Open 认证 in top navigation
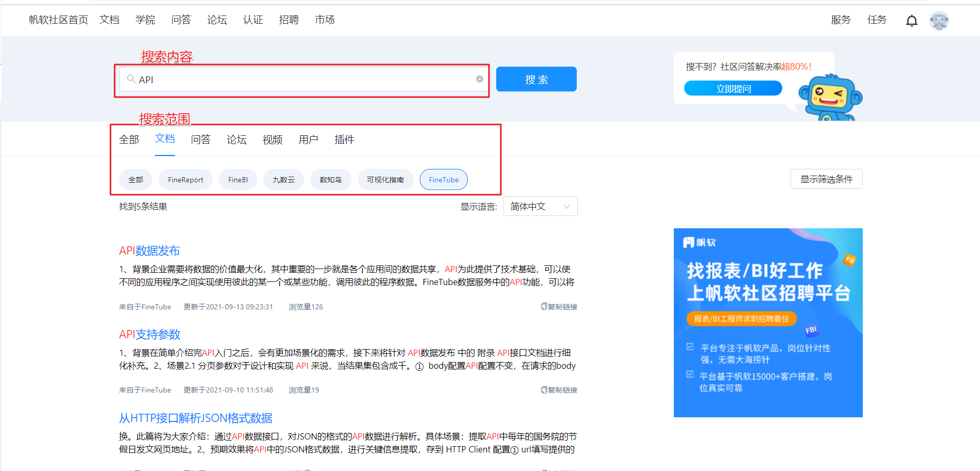Image resolution: width=980 pixels, height=471 pixels. pyautogui.click(x=253, y=20)
